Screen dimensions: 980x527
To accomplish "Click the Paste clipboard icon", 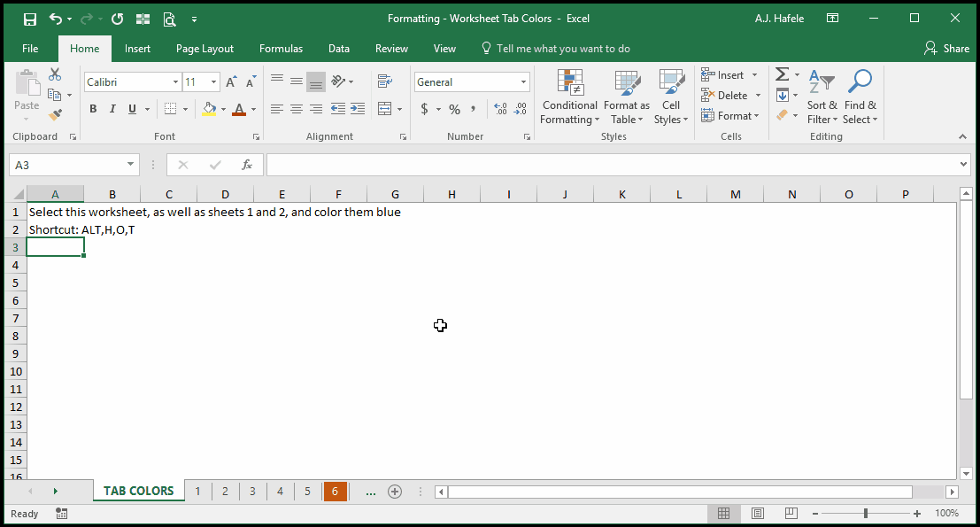I will 27,84.
